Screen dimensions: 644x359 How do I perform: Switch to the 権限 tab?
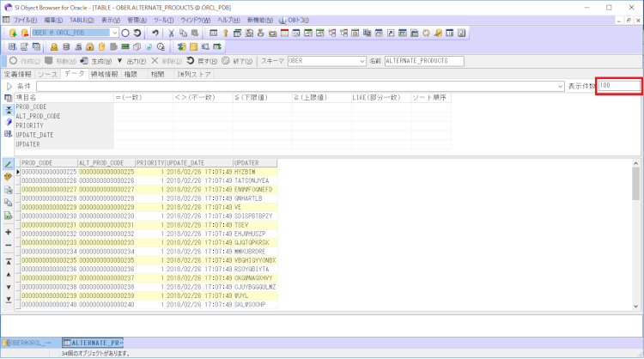coord(130,75)
